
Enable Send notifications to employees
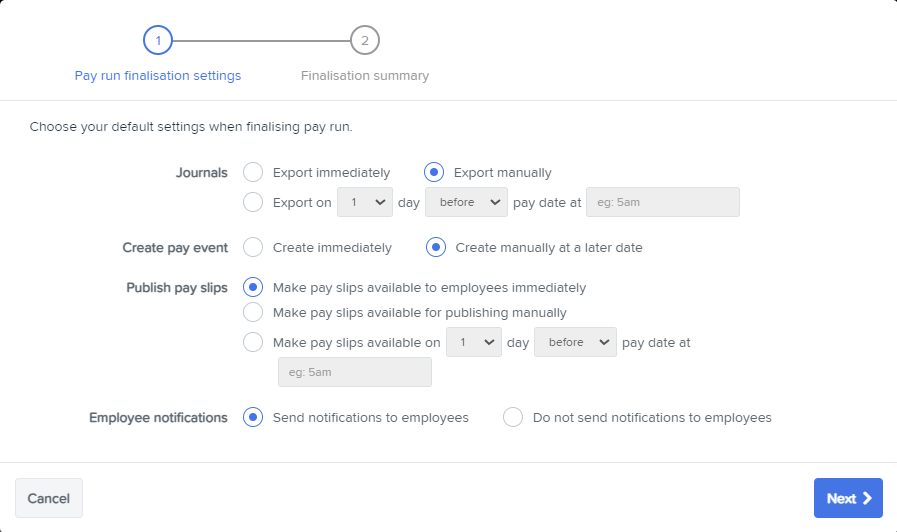(x=253, y=417)
